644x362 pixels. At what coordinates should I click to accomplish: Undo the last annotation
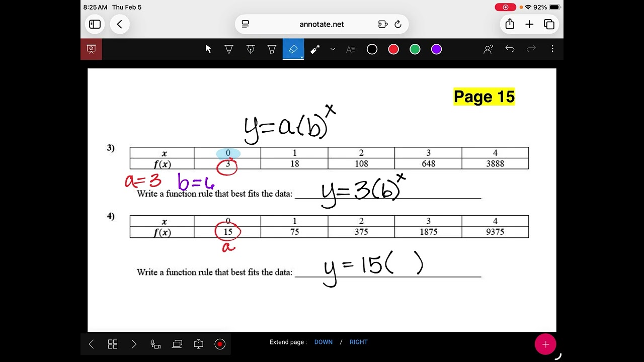point(510,49)
